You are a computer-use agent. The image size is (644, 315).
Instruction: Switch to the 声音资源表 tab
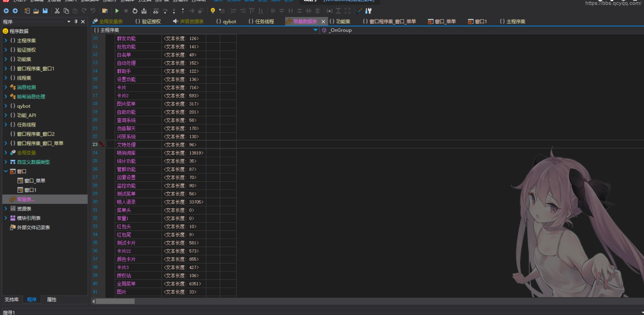tap(188, 22)
